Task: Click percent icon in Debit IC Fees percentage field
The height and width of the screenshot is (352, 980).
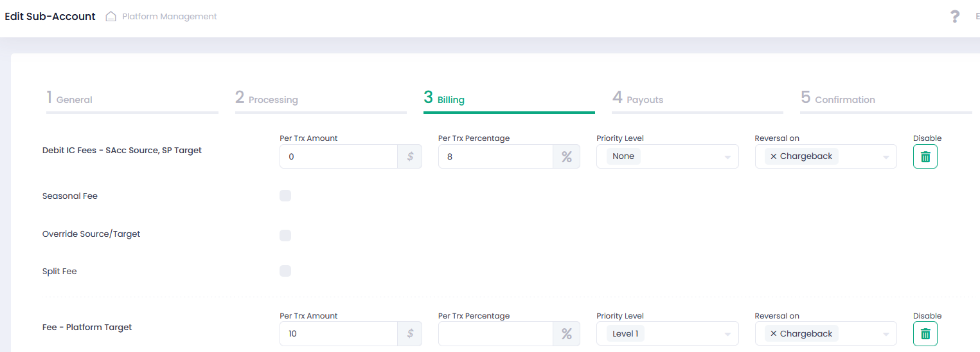Action: [566, 156]
